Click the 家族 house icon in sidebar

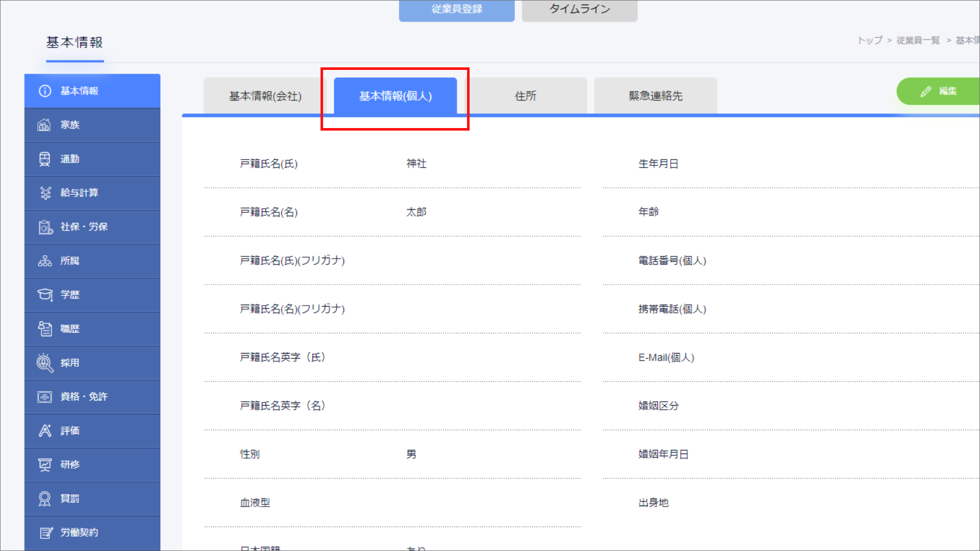point(44,125)
